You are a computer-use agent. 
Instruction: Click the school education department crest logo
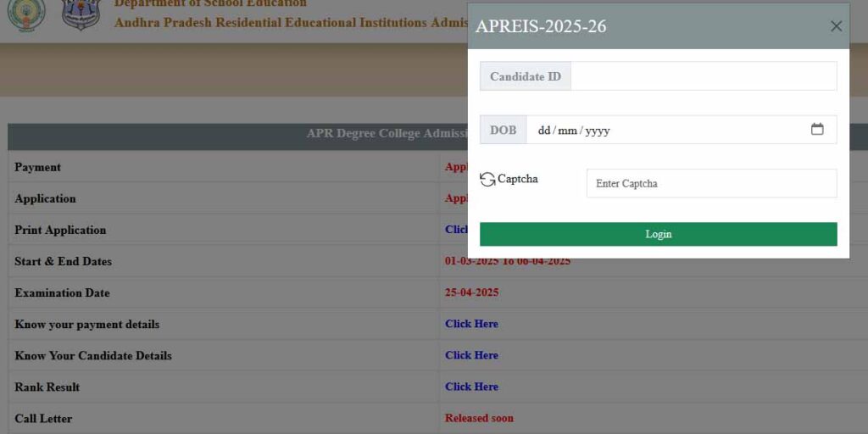[x=81, y=14]
